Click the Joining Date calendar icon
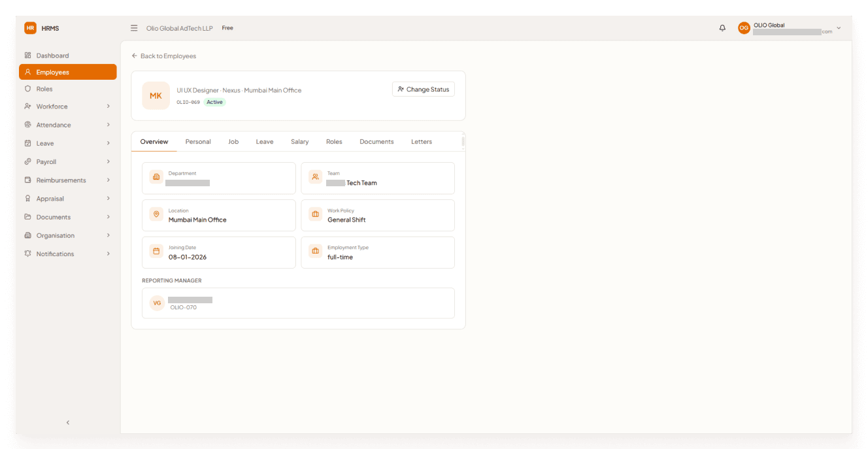Screen dimensions: 868x449 [156, 251]
